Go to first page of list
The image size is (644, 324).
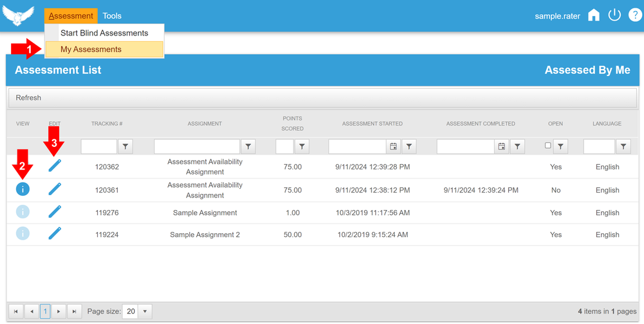tap(15, 312)
